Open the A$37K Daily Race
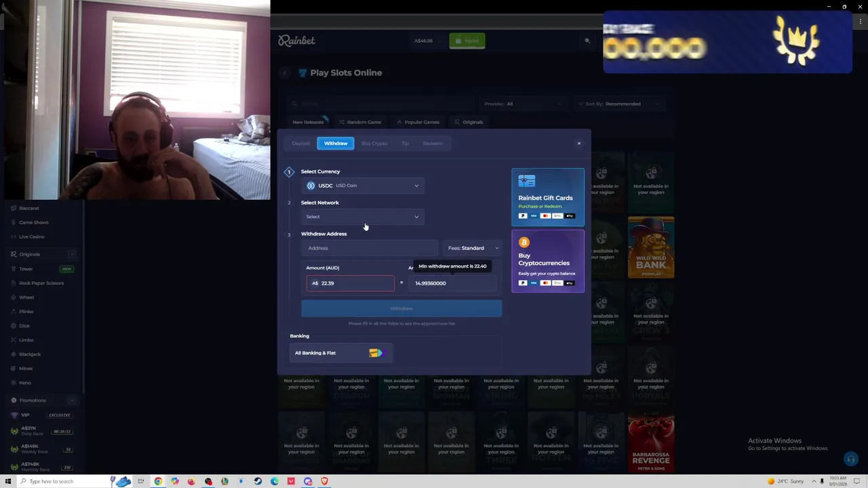 (x=41, y=431)
